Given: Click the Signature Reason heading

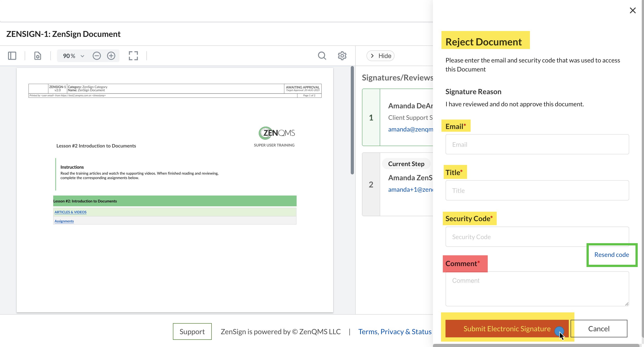Looking at the screenshot, I should tap(473, 91).
